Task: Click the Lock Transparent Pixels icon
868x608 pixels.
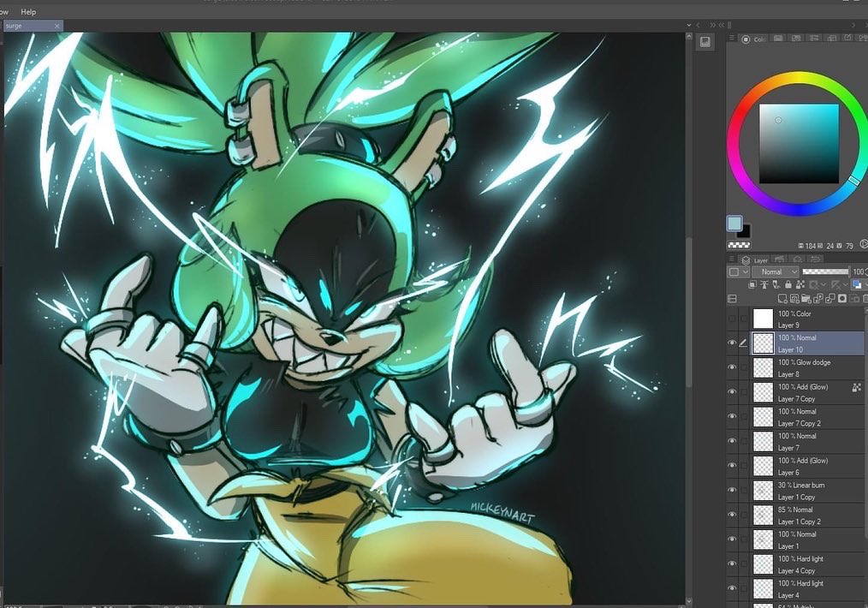Action: point(800,284)
